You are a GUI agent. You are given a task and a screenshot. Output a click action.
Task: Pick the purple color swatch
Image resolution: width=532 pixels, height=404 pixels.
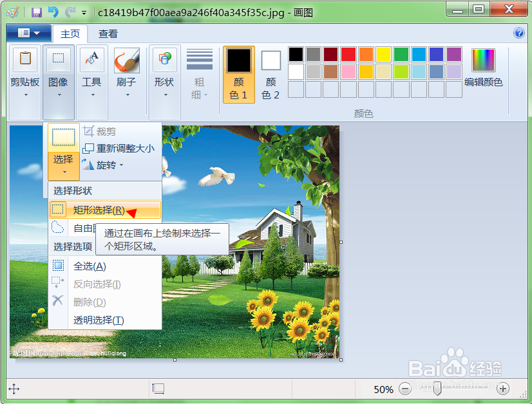tap(454, 55)
